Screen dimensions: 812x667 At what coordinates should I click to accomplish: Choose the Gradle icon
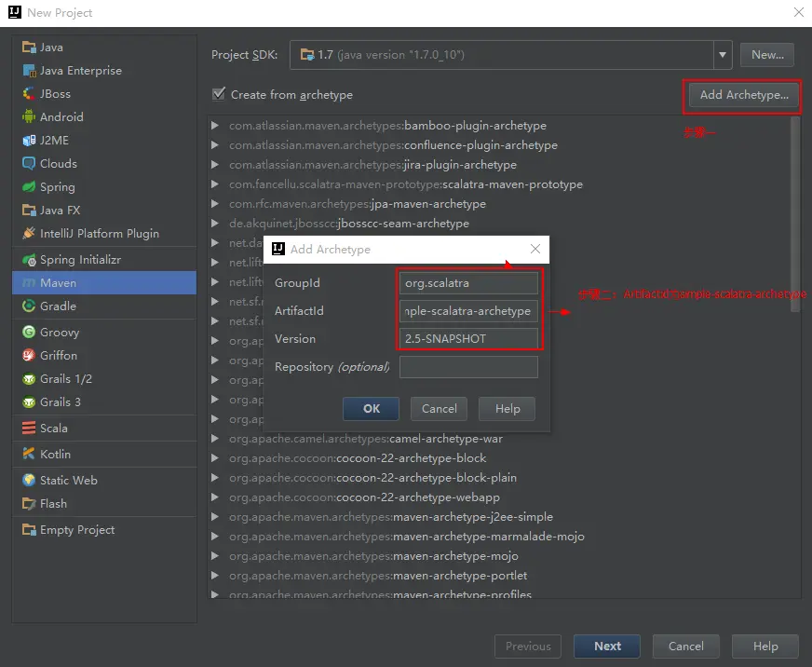pos(29,306)
